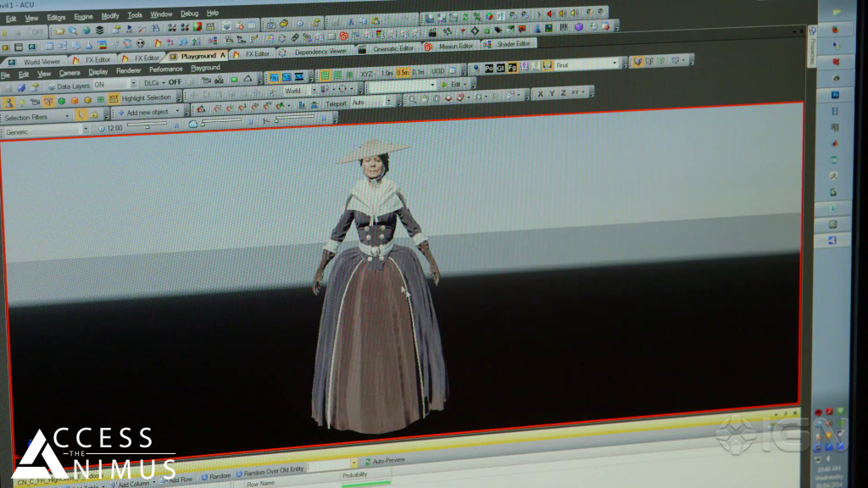Click the open folder icon in top toolbar
Image resolution: width=868 pixels, height=488 pixels.
click(59, 31)
